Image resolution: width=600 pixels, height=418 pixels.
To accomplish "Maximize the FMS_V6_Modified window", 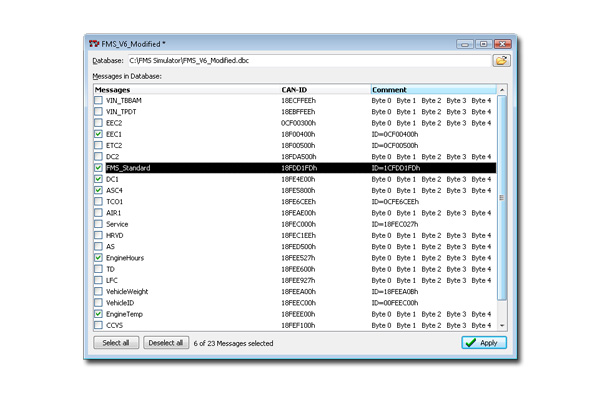I will [x=482, y=44].
